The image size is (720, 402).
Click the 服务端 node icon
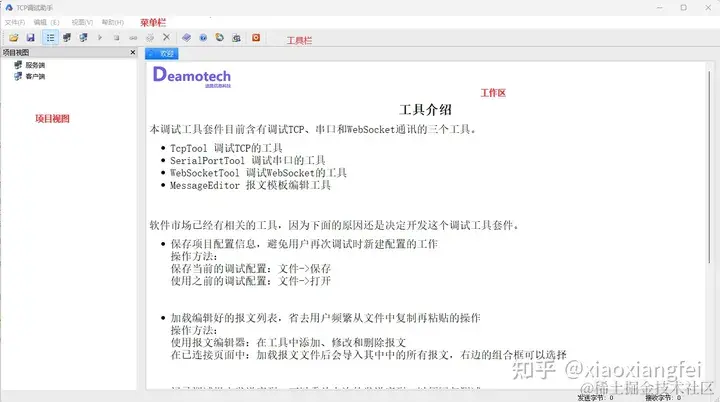(x=18, y=65)
